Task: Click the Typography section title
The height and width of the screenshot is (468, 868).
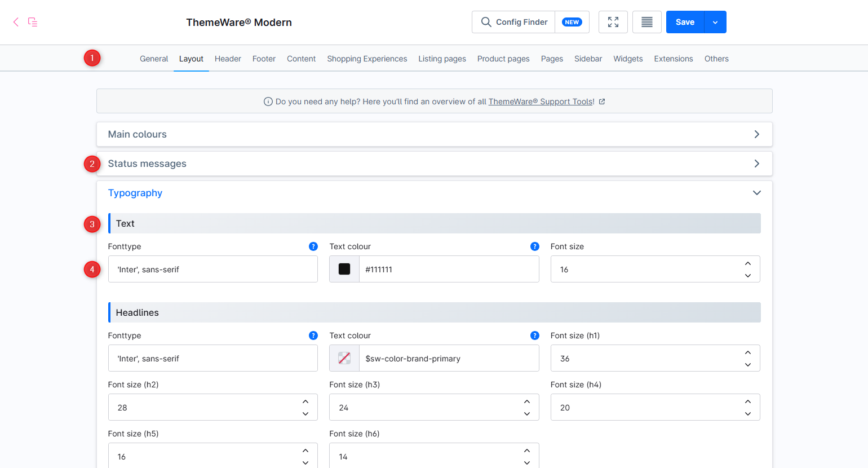Action: 135,193
